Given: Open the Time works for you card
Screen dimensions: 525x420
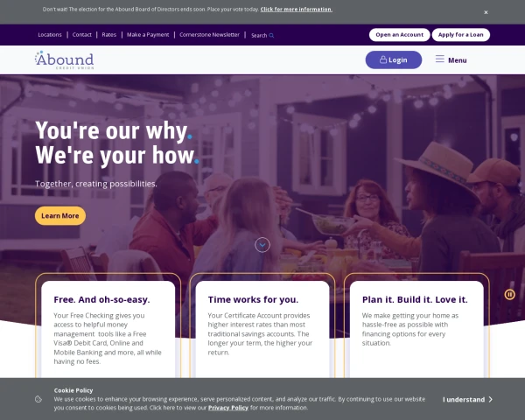Looking at the screenshot, I should [x=262, y=329].
